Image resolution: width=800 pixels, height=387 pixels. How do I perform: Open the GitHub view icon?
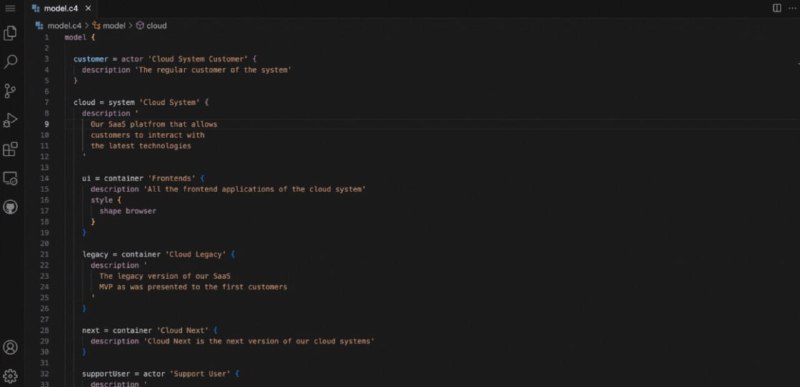click(x=10, y=207)
